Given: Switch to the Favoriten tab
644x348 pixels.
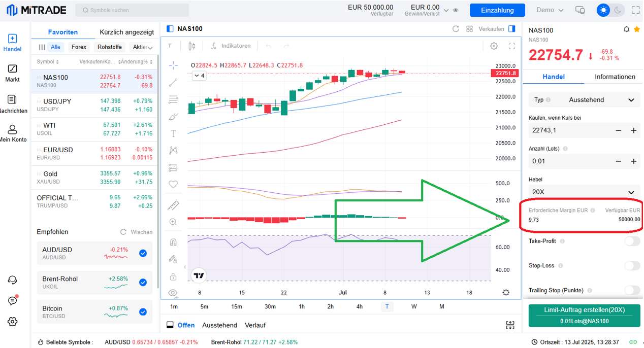Looking at the screenshot, I should click(x=63, y=32).
